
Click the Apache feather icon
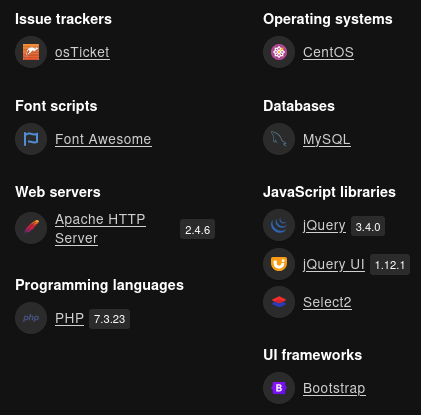(31, 228)
